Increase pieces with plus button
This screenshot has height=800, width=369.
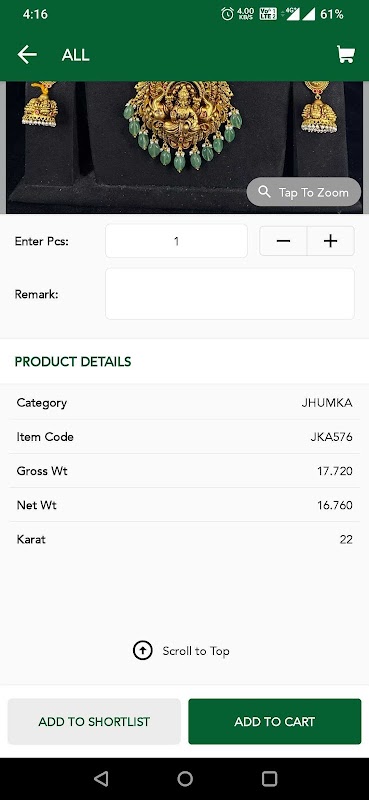pos(331,241)
